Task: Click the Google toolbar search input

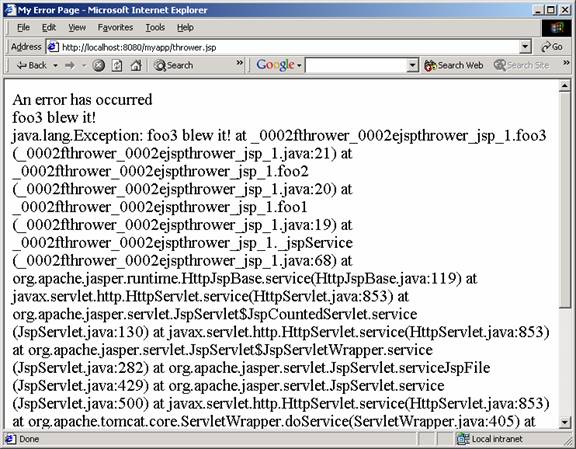Action: (x=356, y=66)
